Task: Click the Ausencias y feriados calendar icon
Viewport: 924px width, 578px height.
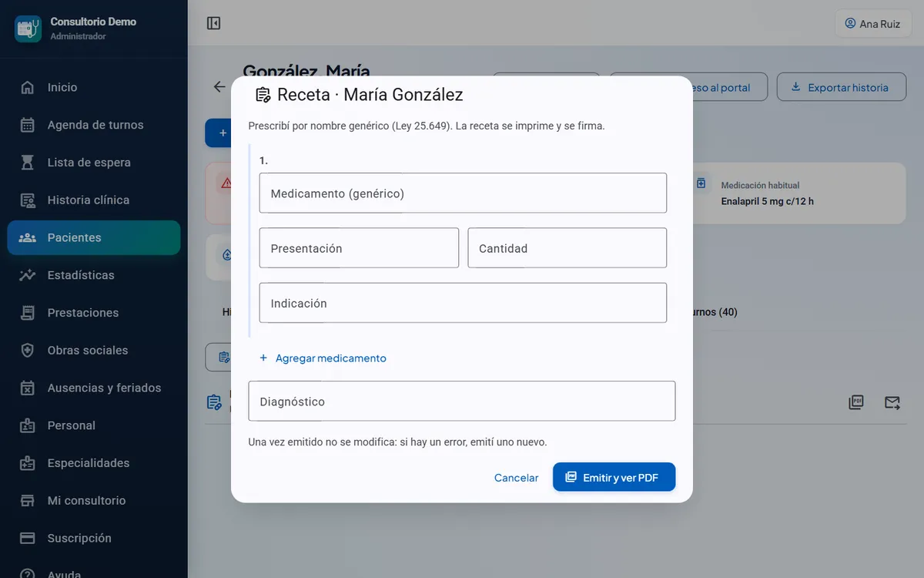Action: coord(28,388)
